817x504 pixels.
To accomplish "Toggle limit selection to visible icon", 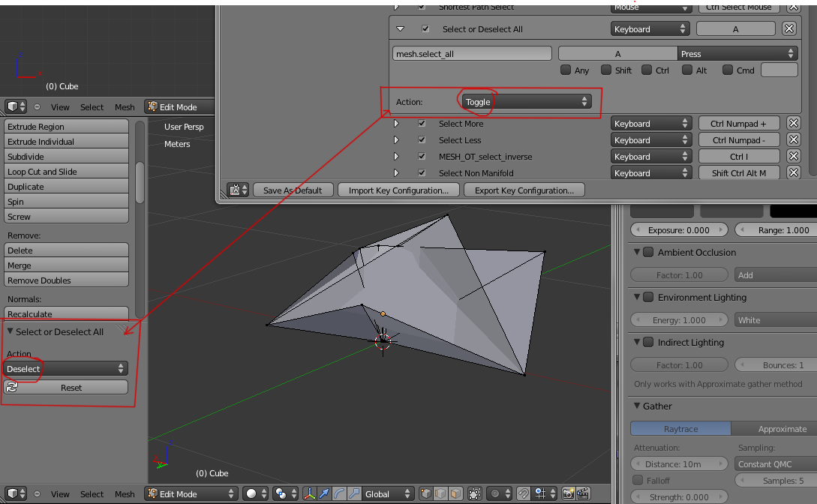I will point(475,493).
